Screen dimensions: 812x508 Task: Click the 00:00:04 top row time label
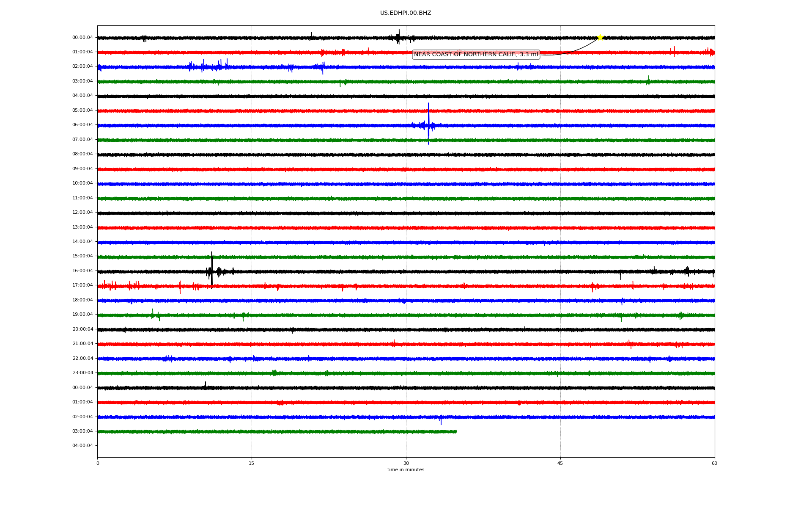click(82, 38)
